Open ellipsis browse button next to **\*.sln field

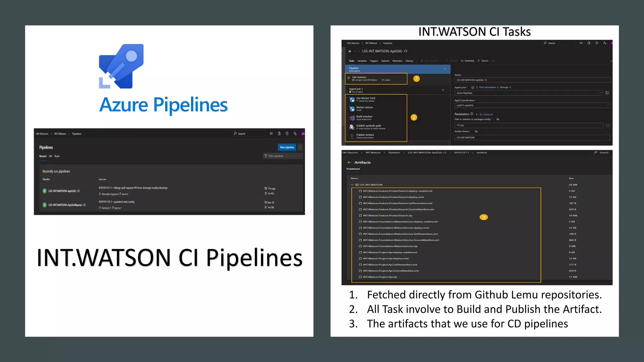point(608,125)
